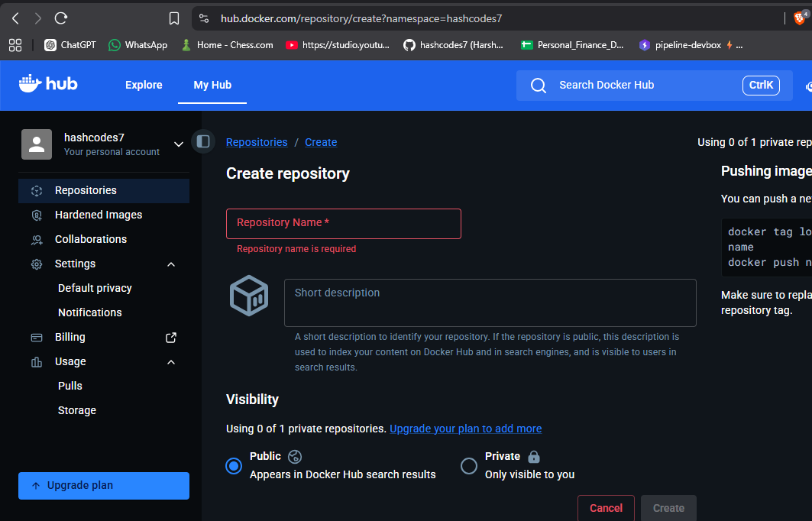Open YouTube studio bookmark
Viewport: 812px width, 521px height.
(338, 45)
